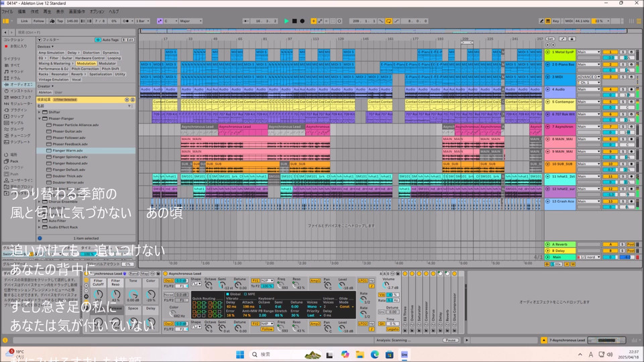This screenshot has height=362, width=644.
Task: Toggle the purple scale mode icon
Action: pos(160,21)
